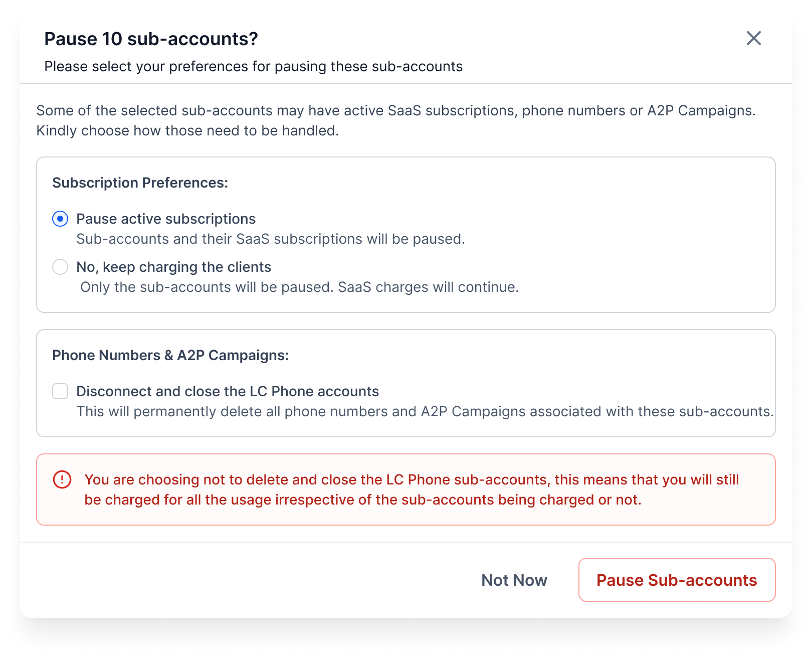Click the "Kindly choose how those need" sentence
This screenshot has height=658, width=812.
click(x=187, y=131)
